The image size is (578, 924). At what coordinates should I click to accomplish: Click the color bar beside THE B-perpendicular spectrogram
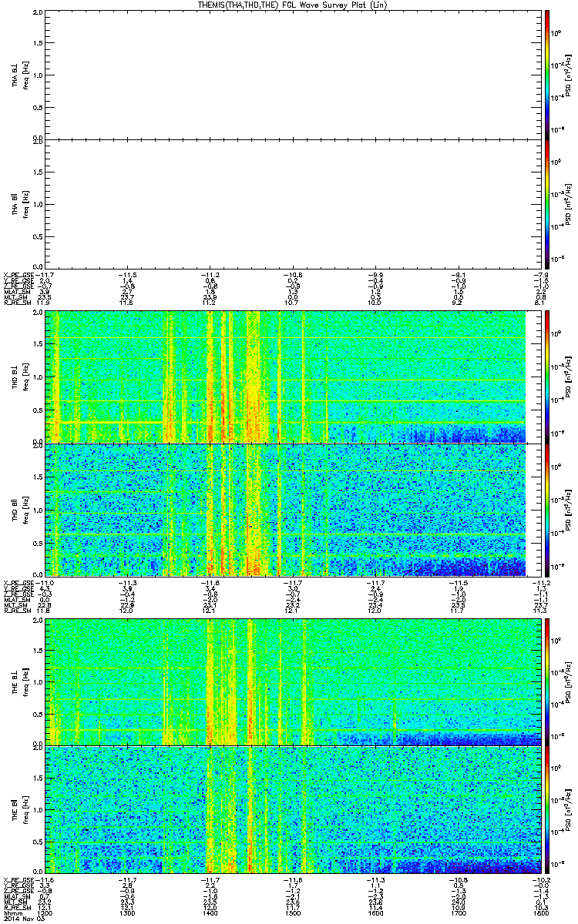(546, 682)
